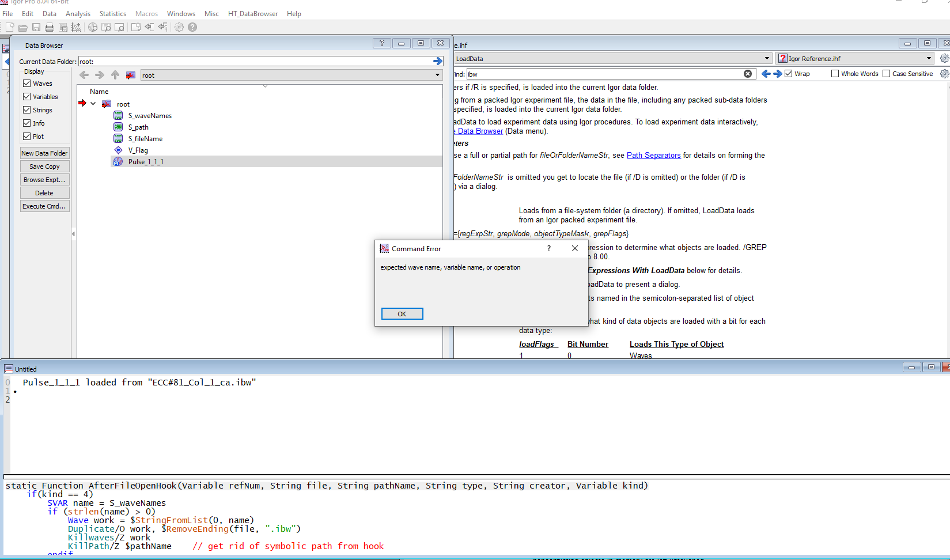This screenshot has width=950, height=560.
Task: Click the New Data Folder button
Action: pyautogui.click(x=44, y=153)
